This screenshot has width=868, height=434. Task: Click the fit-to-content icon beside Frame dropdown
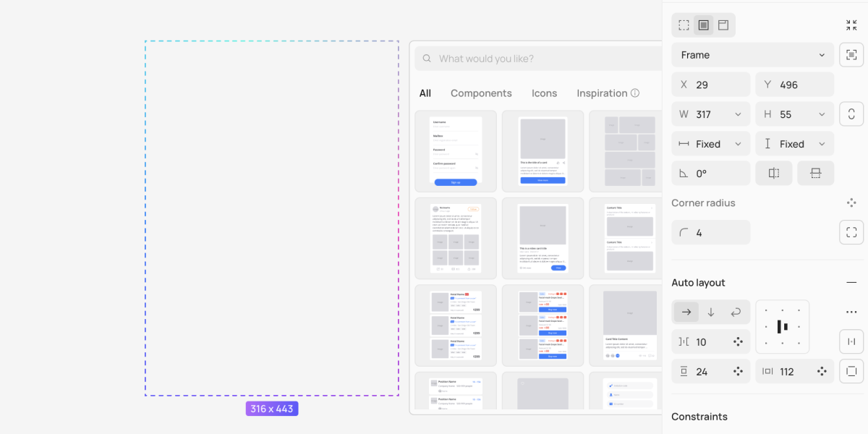851,55
